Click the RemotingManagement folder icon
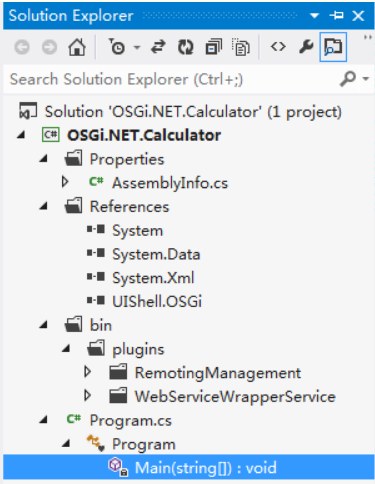 click(x=118, y=372)
